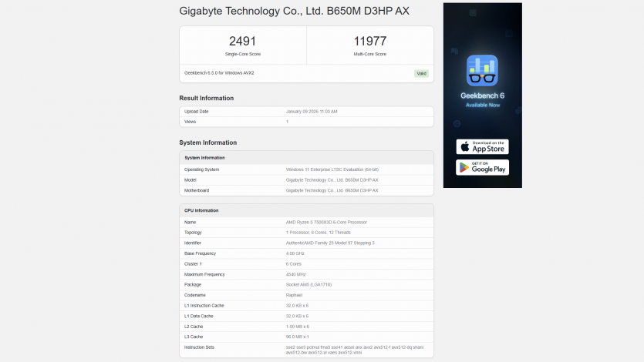
Task: Select the Upload Date row value
Action: click(x=312, y=112)
